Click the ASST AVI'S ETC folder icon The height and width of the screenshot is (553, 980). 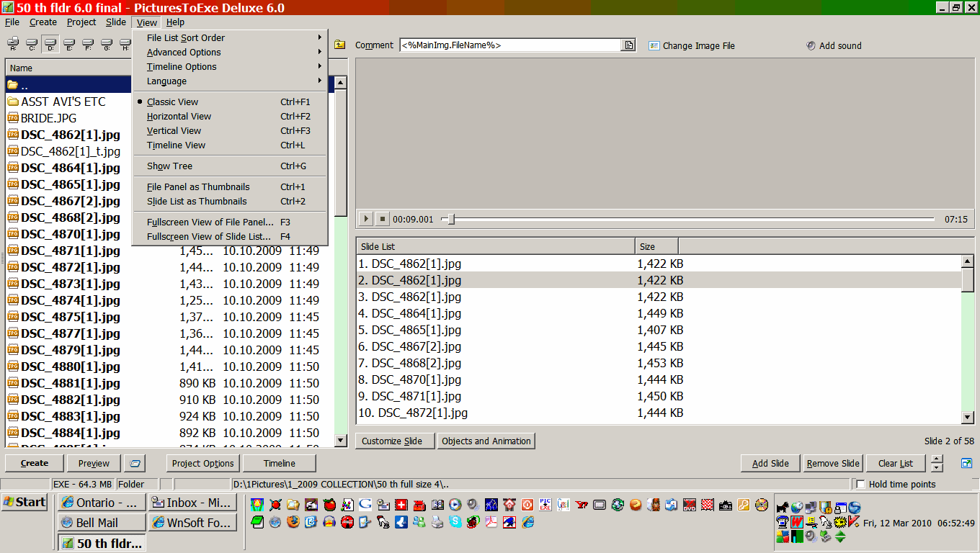pyautogui.click(x=13, y=102)
